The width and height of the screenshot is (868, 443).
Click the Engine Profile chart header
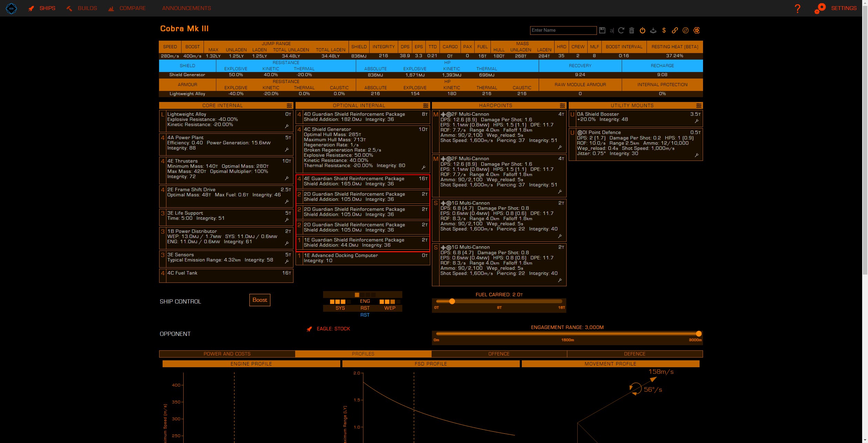(251, 364)
